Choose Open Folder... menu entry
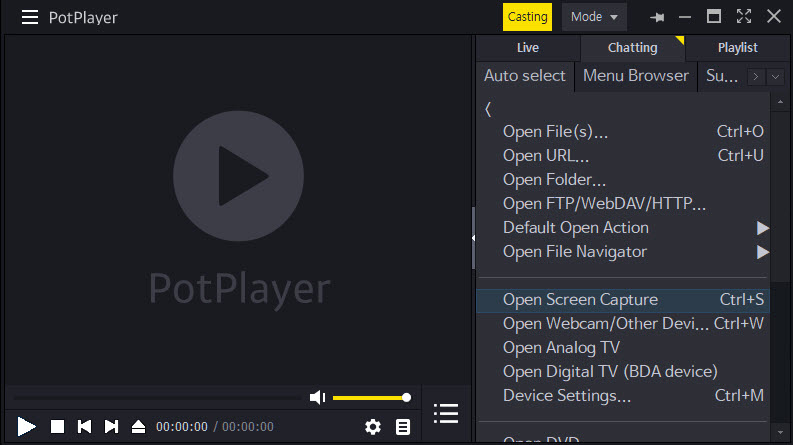Viewport: 793px width, 445px height. pyautogui.click(x=623, y=180)
